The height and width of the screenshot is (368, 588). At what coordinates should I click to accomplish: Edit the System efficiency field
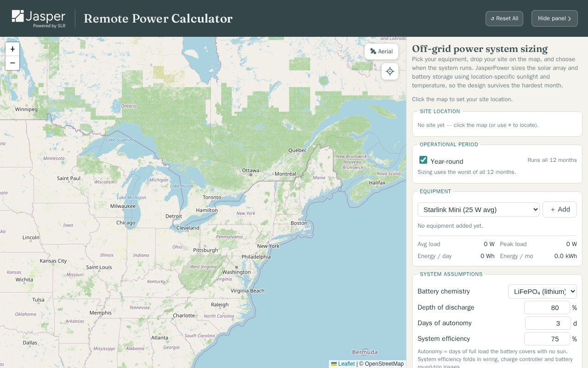tap(547, 339)
